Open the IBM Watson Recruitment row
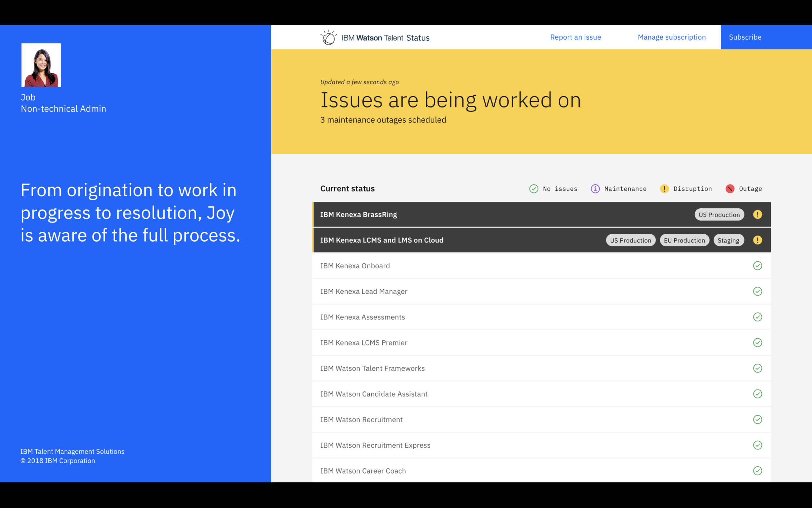Screen dimensions: 812x508 pyautogui.click(x=541, y=419)
